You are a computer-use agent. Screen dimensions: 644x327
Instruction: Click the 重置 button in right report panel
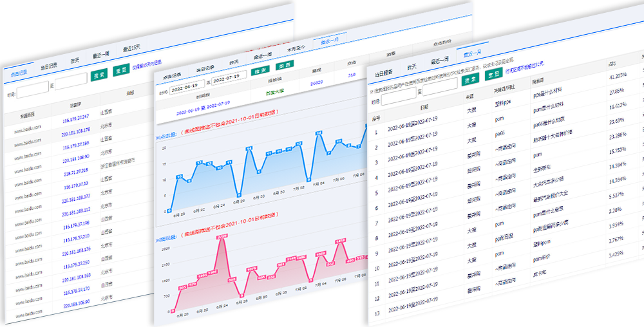coord(493,74)
